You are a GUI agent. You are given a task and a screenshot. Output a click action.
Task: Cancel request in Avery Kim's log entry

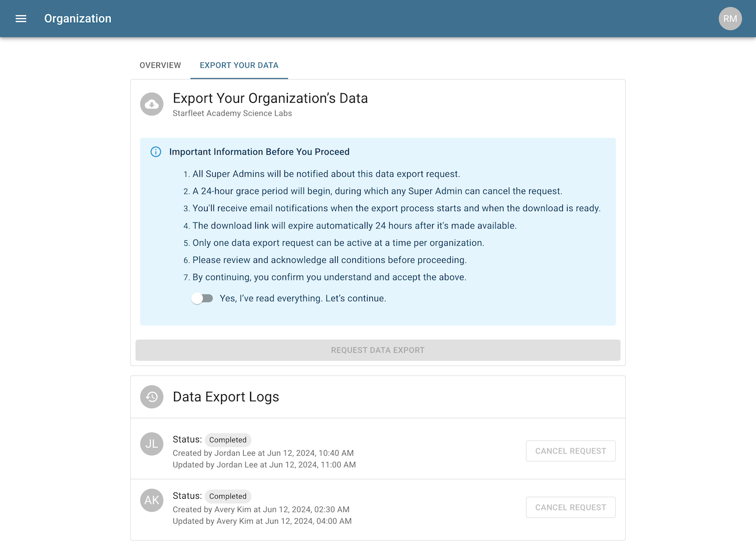coord(570,507)
